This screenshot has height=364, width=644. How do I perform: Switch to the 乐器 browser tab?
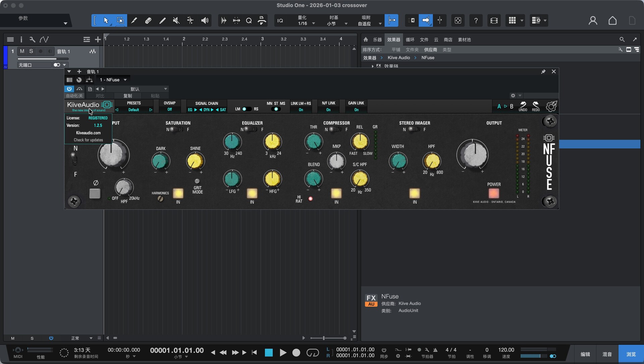click(x=377, y=40)
